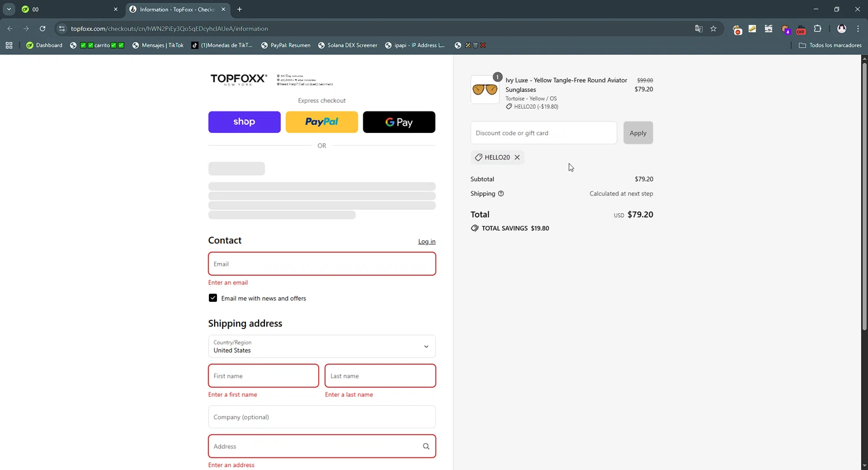Open site information icon in address bar

pos(62,28)
